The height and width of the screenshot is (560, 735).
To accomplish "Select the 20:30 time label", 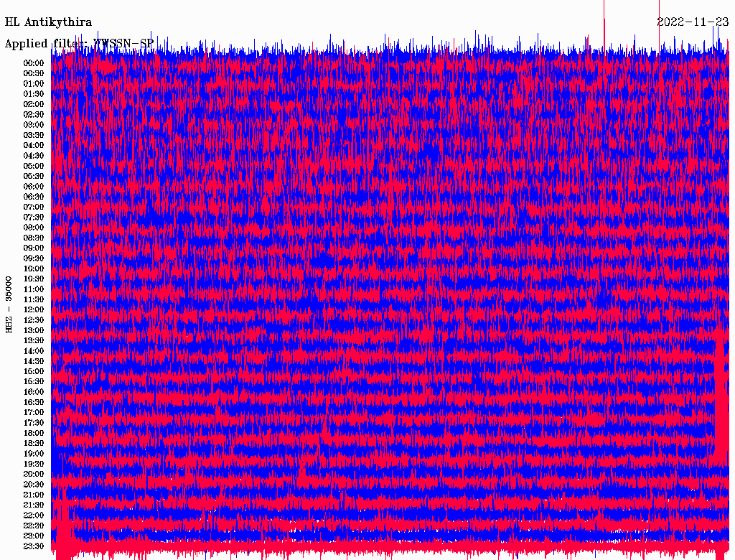I will pos(34,485).
